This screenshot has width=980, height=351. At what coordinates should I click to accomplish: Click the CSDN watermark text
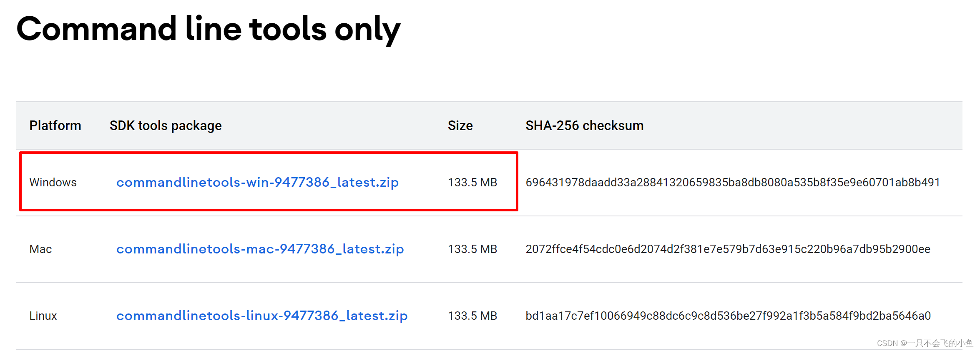click(x=925, y=343)
